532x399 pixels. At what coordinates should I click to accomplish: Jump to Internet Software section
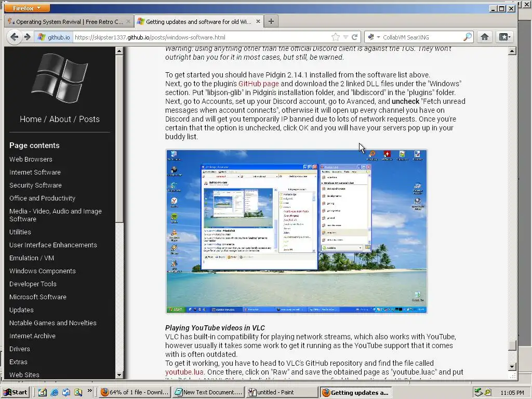coord(35,172)
